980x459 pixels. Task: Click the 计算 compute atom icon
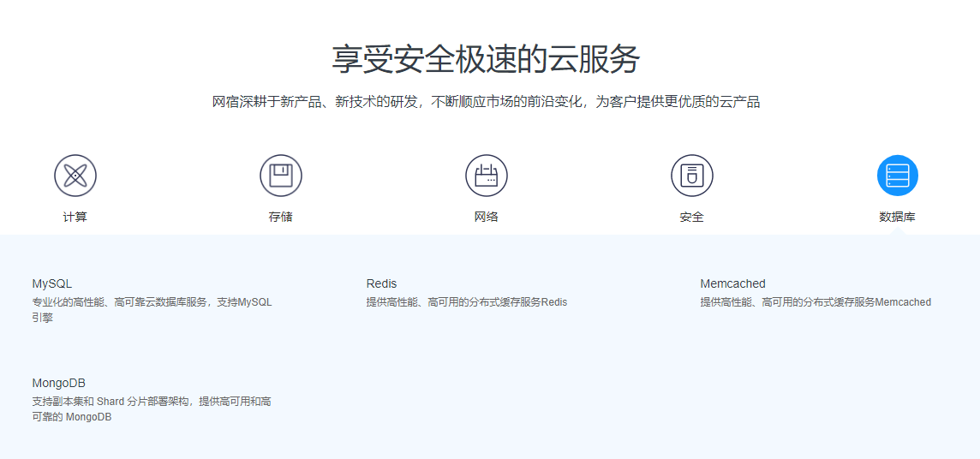[x=75, y=176]
